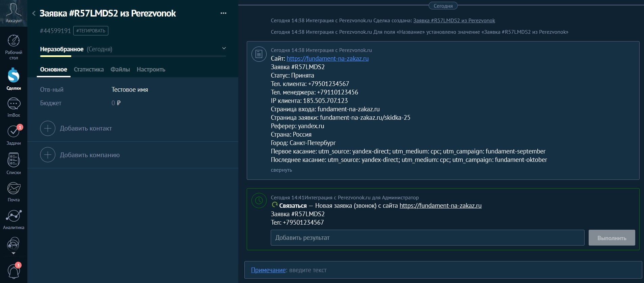
Task: Switch to the Статистика tab
Action: (89, 69)
